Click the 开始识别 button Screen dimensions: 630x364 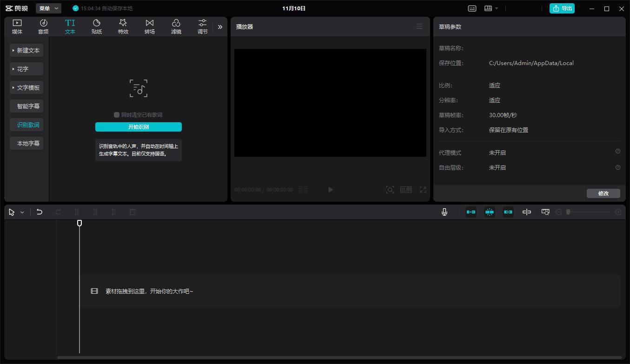point(139,127)
